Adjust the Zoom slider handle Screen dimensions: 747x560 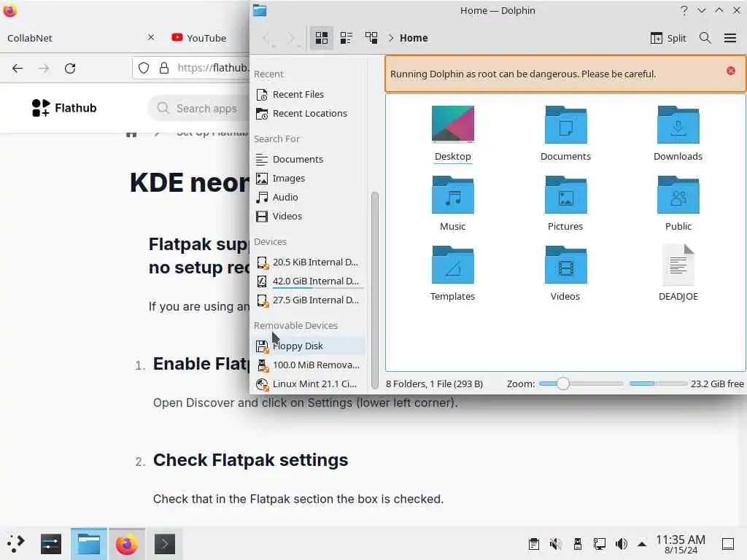[x=562, y=384]
